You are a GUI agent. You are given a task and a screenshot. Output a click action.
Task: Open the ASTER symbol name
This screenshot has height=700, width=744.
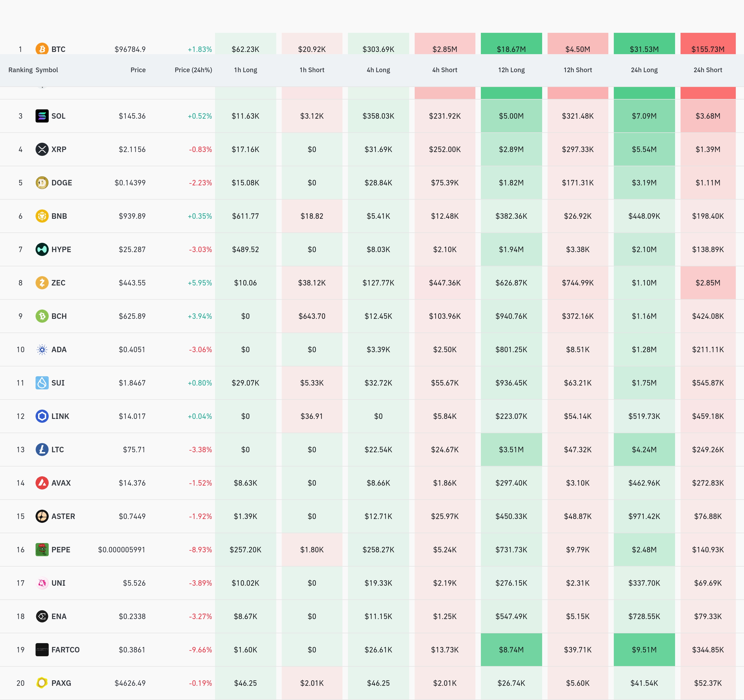click(63, 516)
